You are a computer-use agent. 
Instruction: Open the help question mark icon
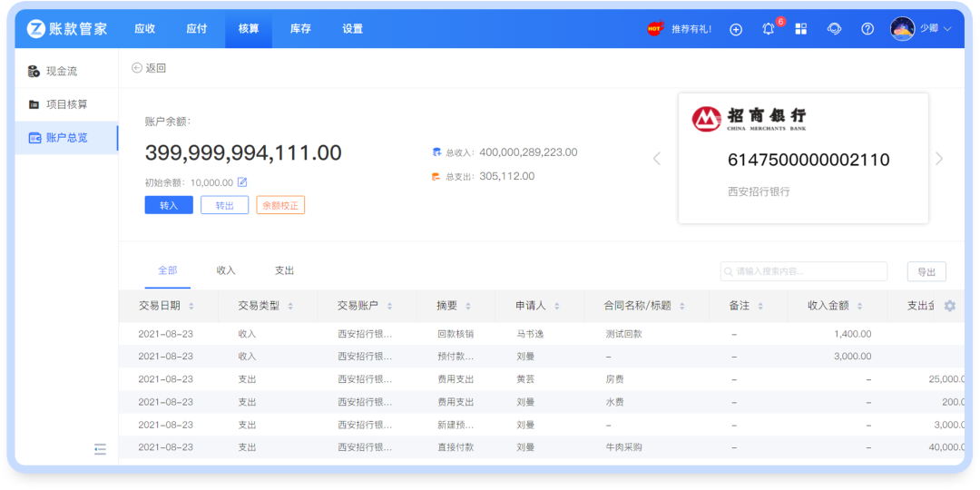[867, 29]
